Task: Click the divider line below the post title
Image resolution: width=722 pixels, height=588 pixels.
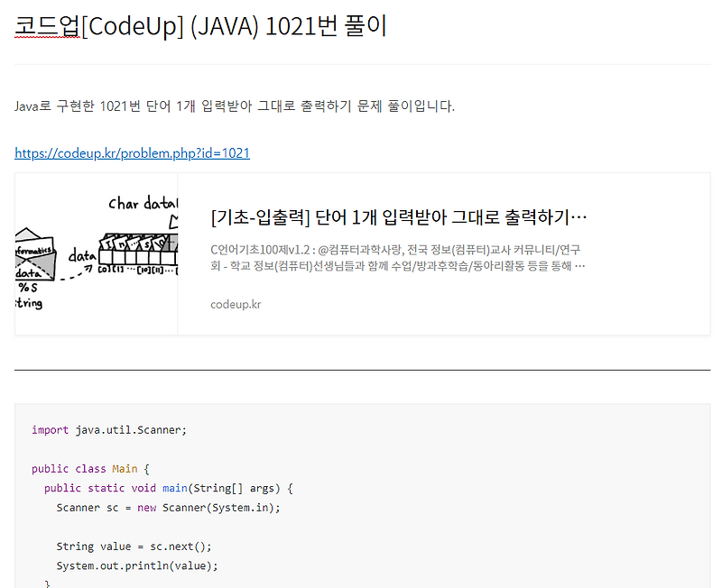Action: [361, 65]
